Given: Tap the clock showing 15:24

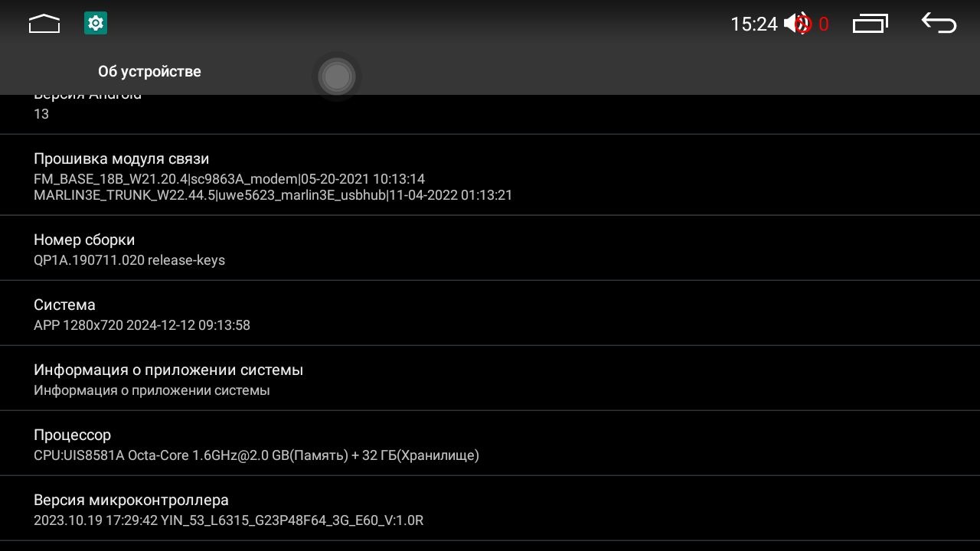Looking at the screenshot, I should [x=754, y=24].
